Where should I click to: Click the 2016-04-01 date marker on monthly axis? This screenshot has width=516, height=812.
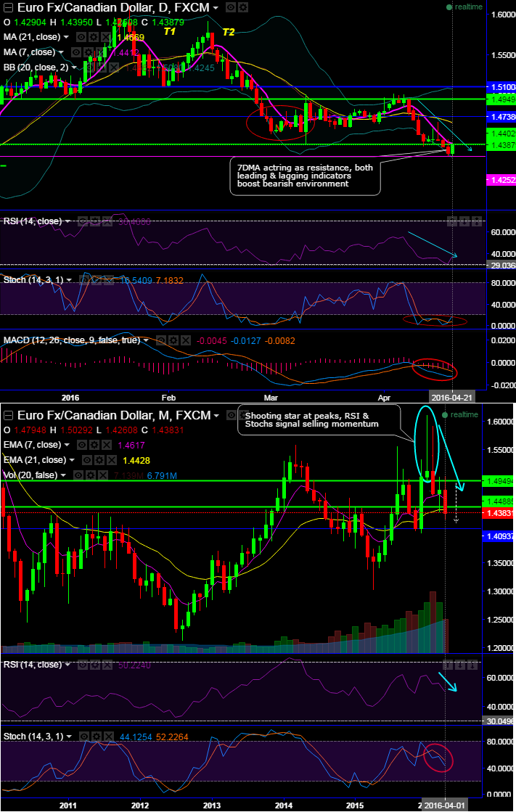pos(444,805)
